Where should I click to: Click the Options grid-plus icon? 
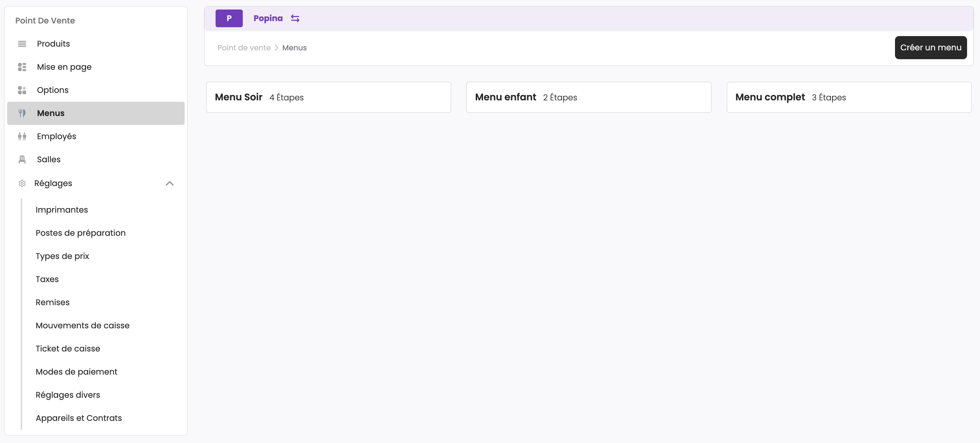coord(22,90)
